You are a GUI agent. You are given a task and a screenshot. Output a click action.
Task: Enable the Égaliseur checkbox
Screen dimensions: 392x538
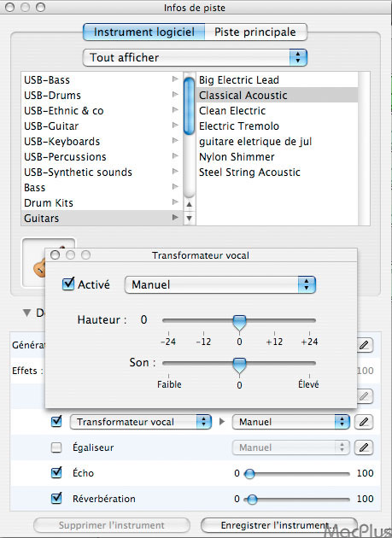point(56,447)
